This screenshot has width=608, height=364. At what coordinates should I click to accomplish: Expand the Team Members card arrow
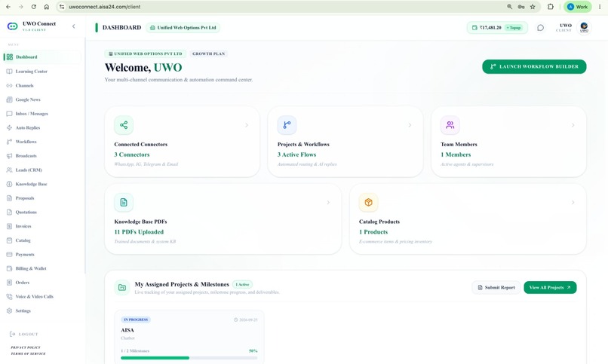coord(573,125)
